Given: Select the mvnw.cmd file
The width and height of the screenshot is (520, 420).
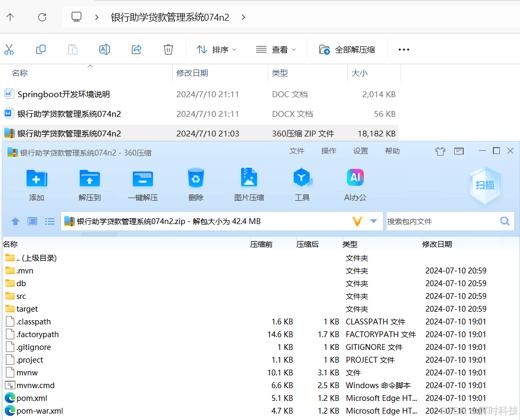Looking at the screenshot, I should [x=30, y=385].
